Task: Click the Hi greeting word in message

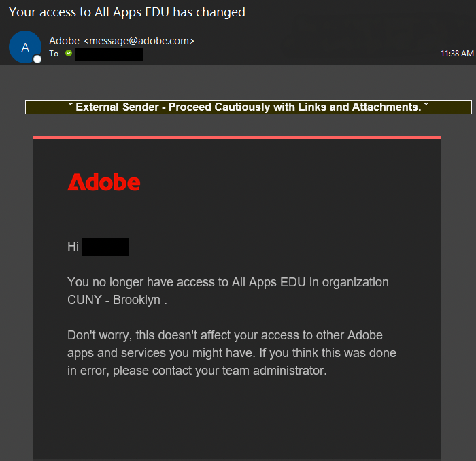Action: click(73, 247)
